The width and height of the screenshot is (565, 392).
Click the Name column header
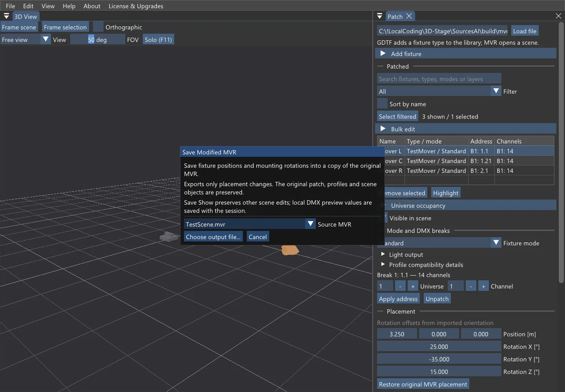(x=391, y=141)
